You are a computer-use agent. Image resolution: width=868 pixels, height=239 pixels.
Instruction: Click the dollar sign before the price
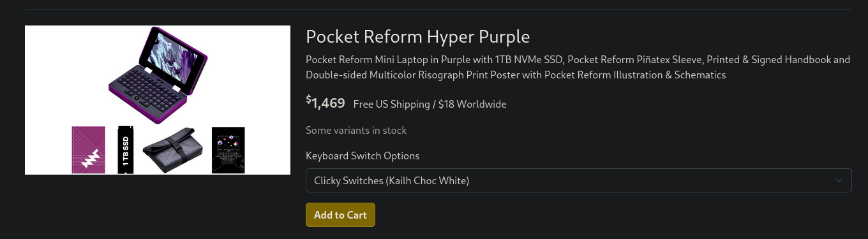tap(308, 99)
